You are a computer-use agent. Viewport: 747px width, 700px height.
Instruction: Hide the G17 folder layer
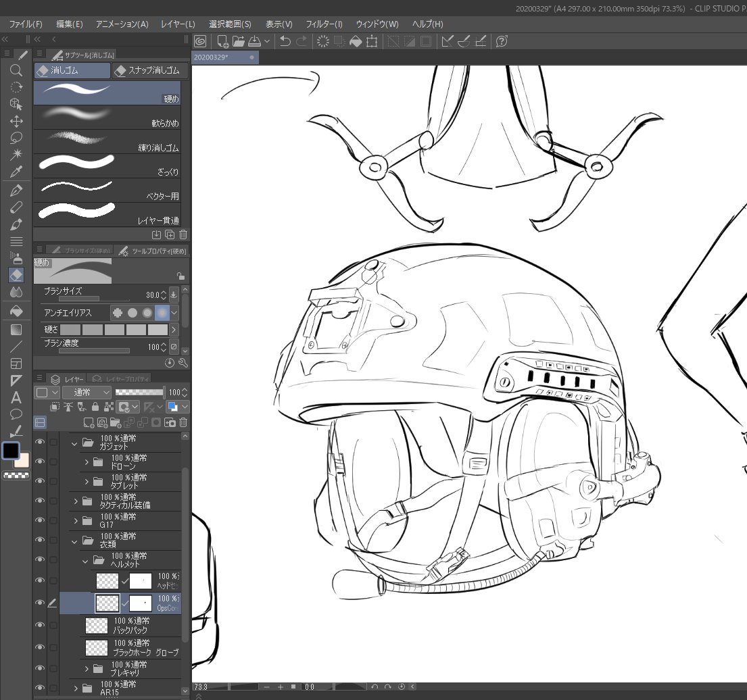point(40,520)
